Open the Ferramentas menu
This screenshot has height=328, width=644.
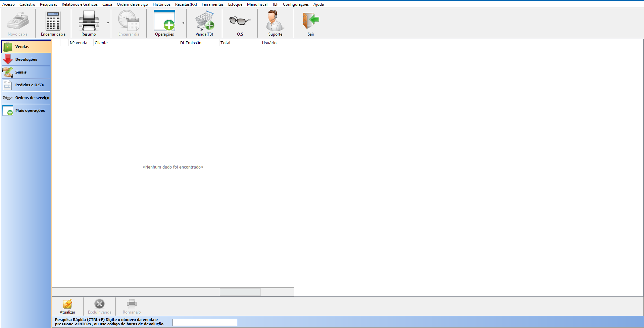[x=212, y=4]
